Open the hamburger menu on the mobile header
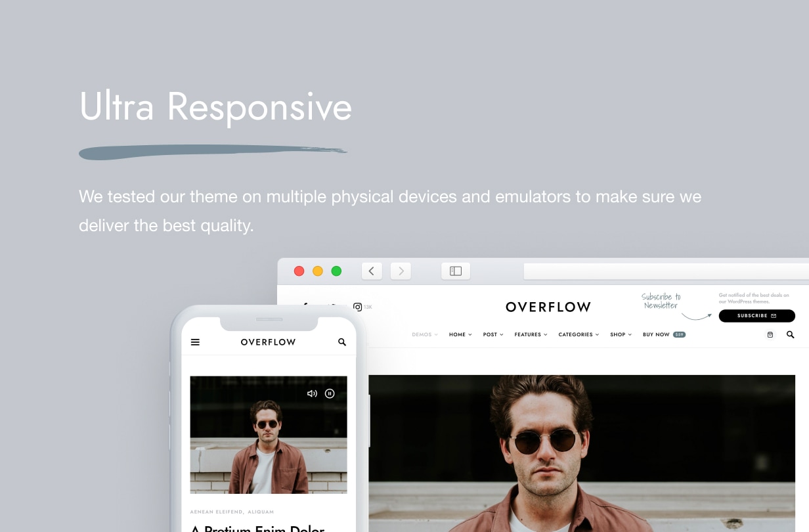 point(195,342)
